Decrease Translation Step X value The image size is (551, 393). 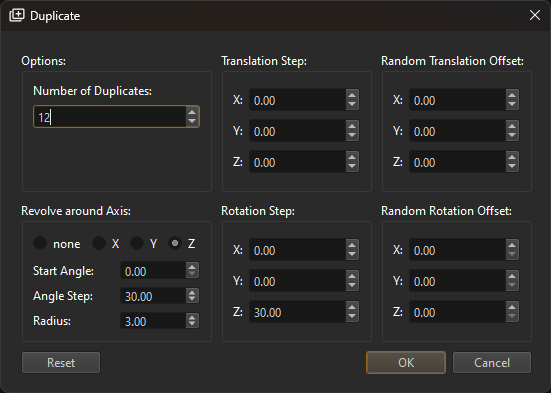coord(352,104)
